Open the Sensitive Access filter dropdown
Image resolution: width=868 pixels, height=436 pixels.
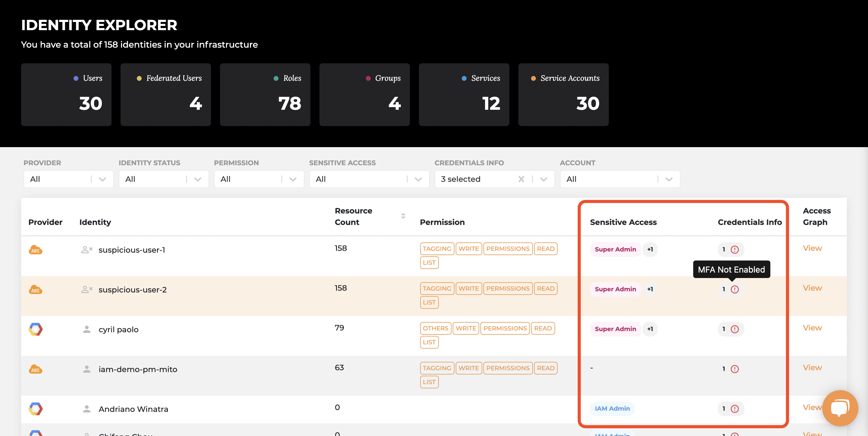[x=369, y=179]
